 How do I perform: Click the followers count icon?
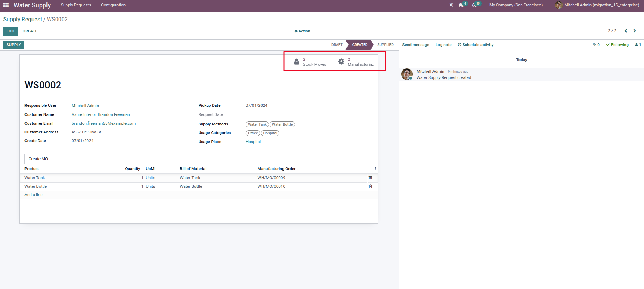click(638, 45)
